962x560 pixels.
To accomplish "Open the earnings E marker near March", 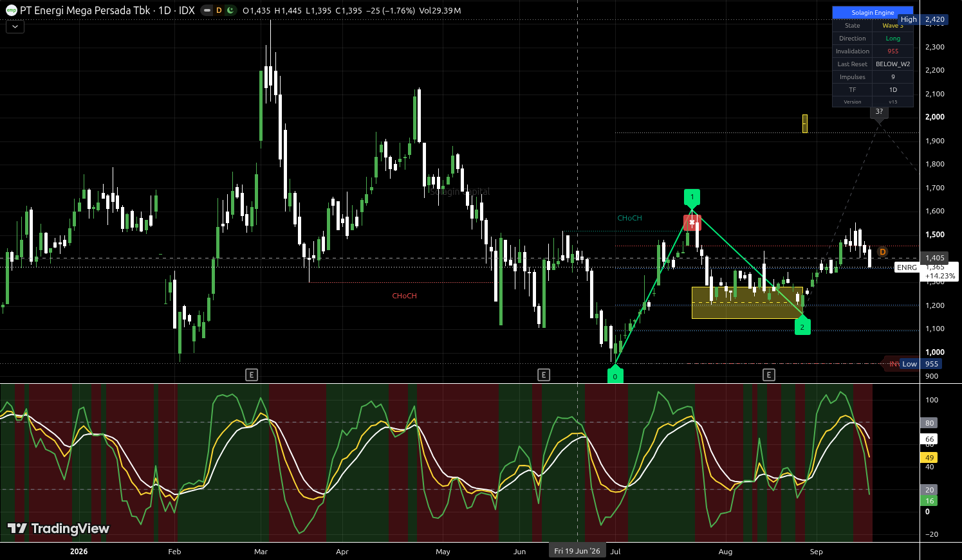I will [x=252, y=375].
